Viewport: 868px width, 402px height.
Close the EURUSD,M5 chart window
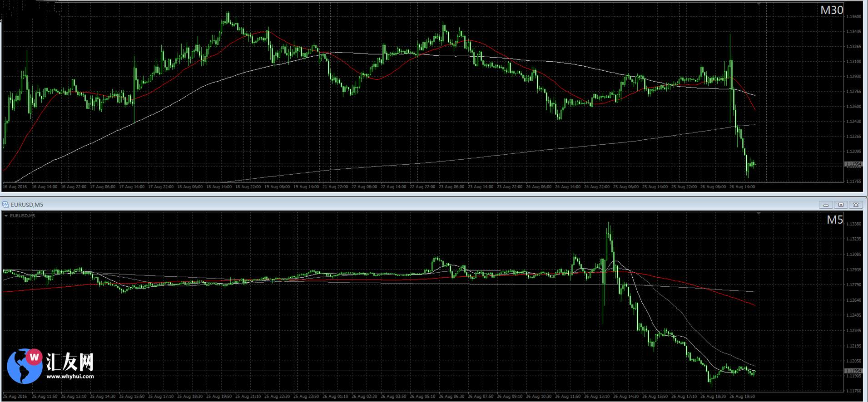(856, 205)
